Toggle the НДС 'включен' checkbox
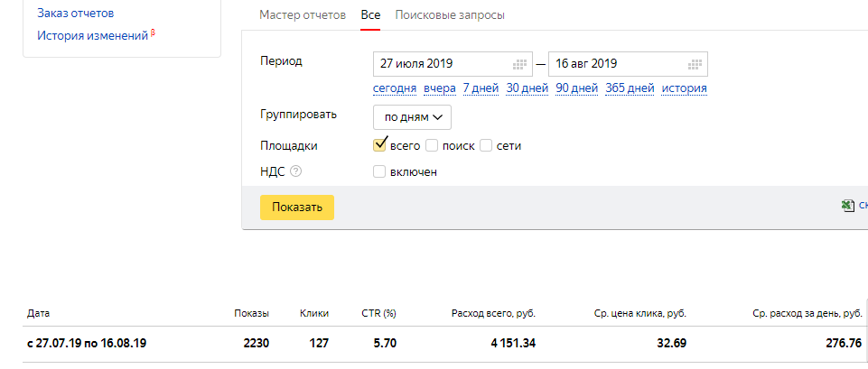This screenshot has height=369, width=868. [x=379, y=171]
